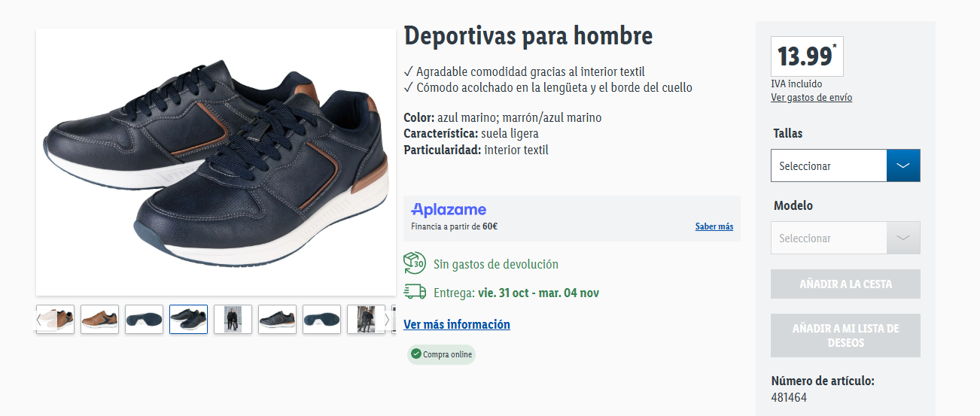The image size is (980, 416).
Task: Click Añadir a mi lista de deseos
Action: pyautogui.click(x=845, y=336)
